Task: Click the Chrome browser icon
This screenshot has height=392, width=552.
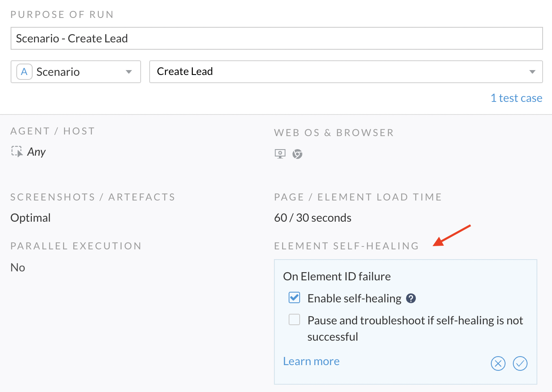Action: click(x=298, y=154)
